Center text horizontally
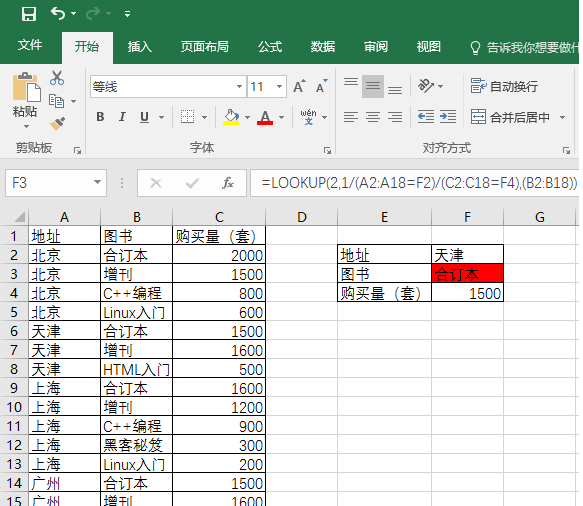Viewport: 583px width, 506px height. coord(373,117)
